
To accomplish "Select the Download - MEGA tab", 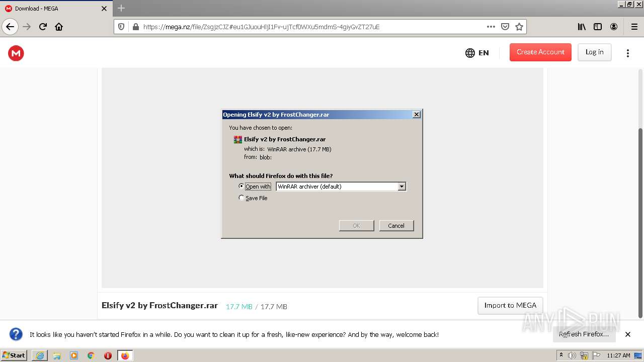I will pyautogui.click(x=56, y=9).
